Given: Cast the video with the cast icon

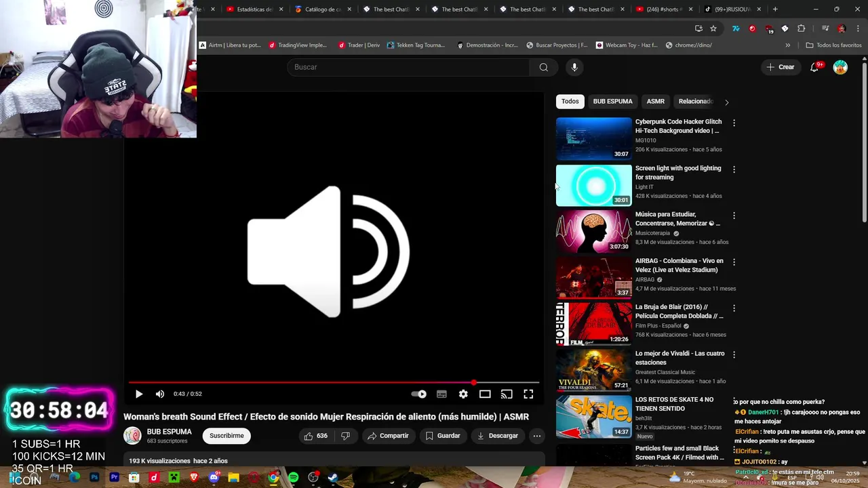Looking at the screenshot, I should [x=507, y=394].
